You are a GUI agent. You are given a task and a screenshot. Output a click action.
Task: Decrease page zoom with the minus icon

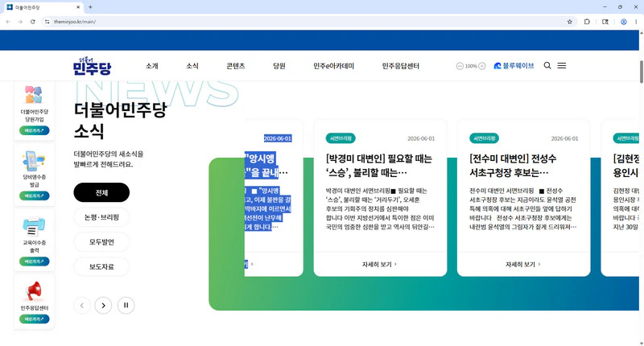[460, 66]
